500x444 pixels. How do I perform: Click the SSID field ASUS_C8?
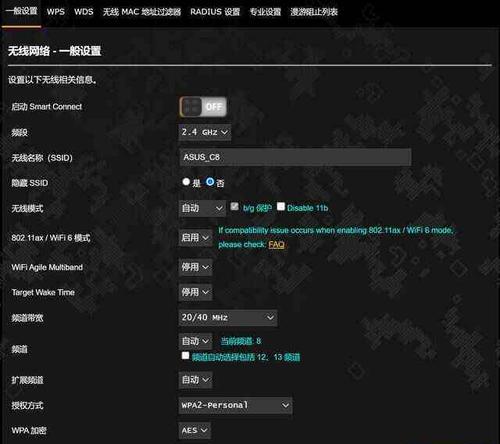[x=295, y=157]
